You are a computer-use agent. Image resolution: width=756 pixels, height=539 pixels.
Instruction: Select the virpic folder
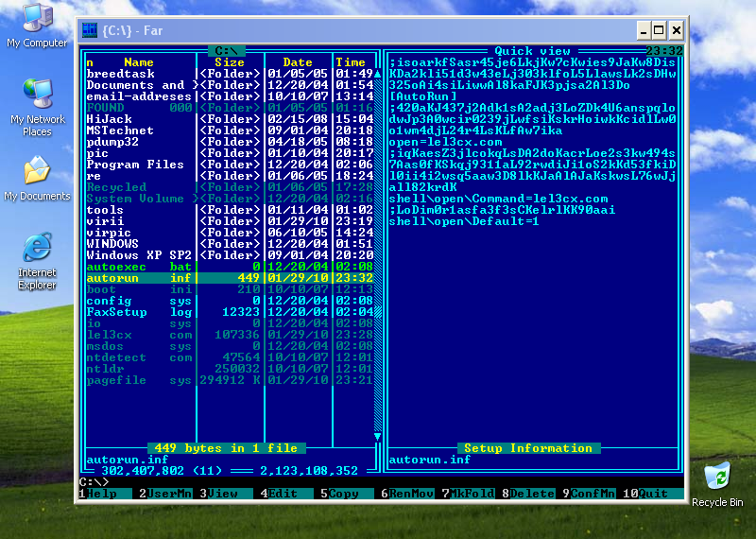(230, 233)
